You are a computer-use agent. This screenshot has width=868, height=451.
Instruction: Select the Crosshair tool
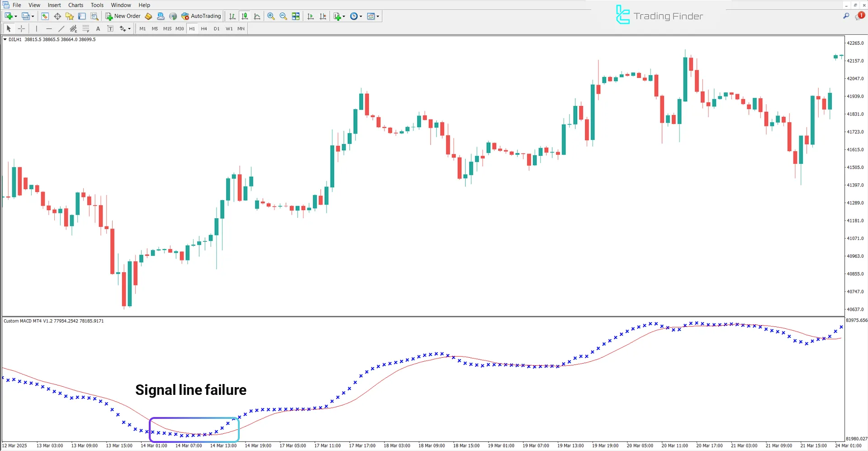click(x=21, y=28)
